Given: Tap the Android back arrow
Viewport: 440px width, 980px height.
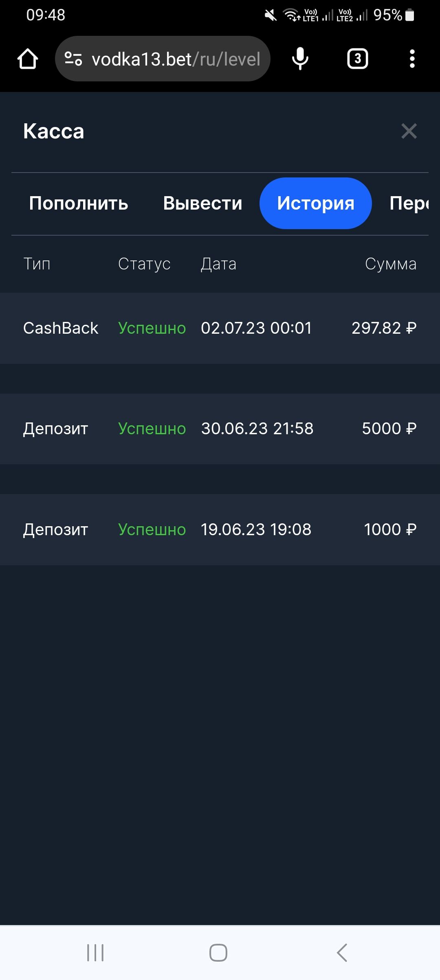Looking at the screenshot, I should pos(342,952).
